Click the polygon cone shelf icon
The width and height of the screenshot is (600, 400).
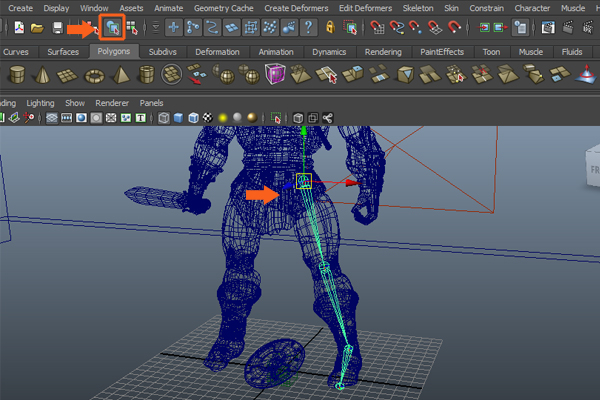click(x=44, y=74)
